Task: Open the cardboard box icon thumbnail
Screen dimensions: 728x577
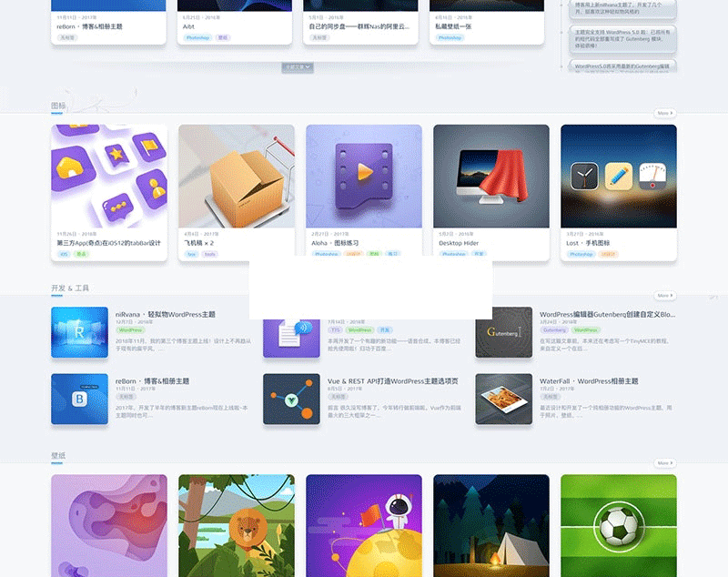Action: point(237,176)
